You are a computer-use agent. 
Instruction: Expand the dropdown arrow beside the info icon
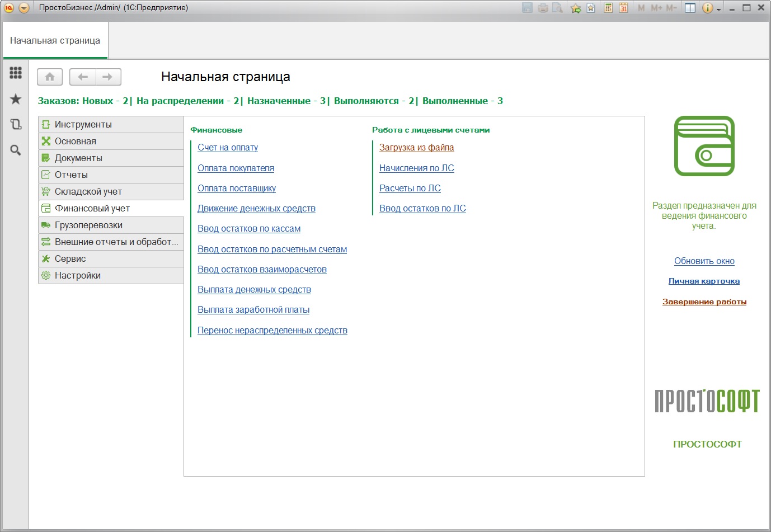[x=719, y=9]
